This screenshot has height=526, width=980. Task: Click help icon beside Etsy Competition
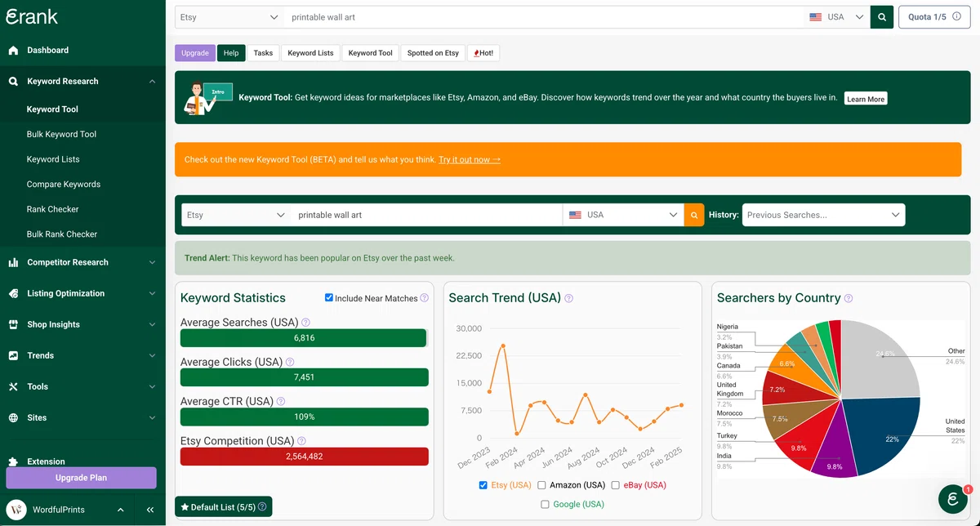pyautogui.click(x=302, y=441)
